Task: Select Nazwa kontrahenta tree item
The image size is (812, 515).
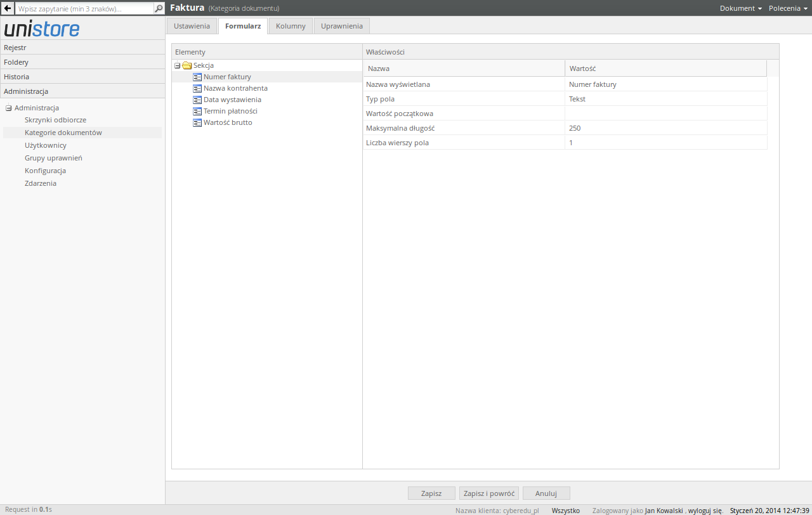Action: (x=235, y=88)
